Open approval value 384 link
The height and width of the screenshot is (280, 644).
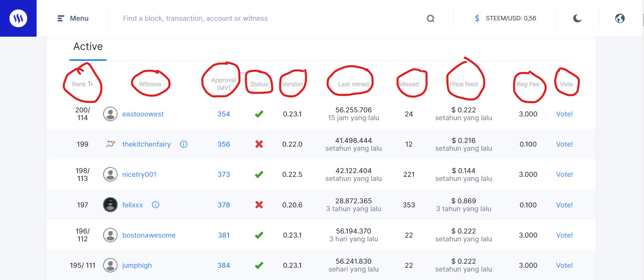tap(224, 265)
